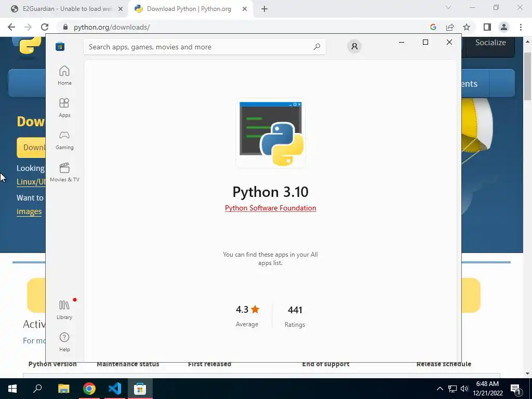Image resolution: width=532 pixels, height=399 pixels.
Task: Open Movies & TV in Store sidebar
Action: [x=64, y=172]
